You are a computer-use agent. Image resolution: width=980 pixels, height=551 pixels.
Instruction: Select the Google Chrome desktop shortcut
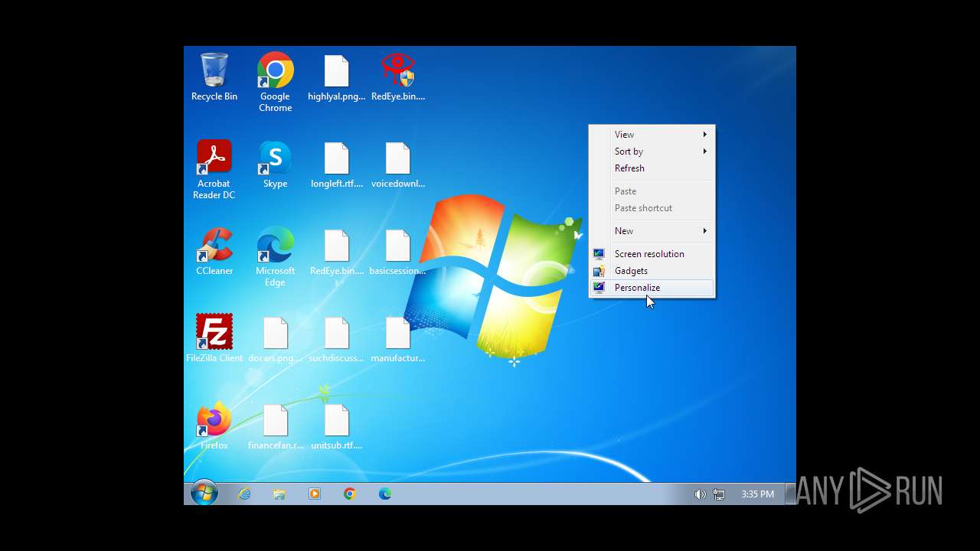[x=275, y=82]
